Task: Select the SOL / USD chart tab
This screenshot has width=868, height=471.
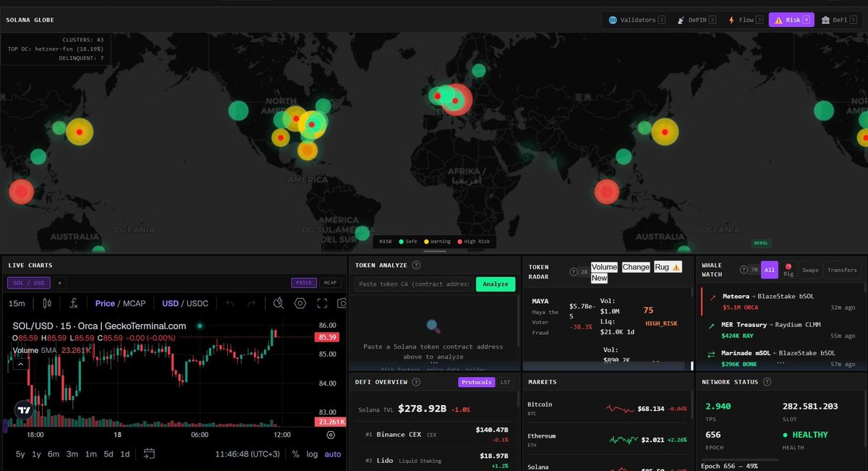Action: (x=29, y=283)
